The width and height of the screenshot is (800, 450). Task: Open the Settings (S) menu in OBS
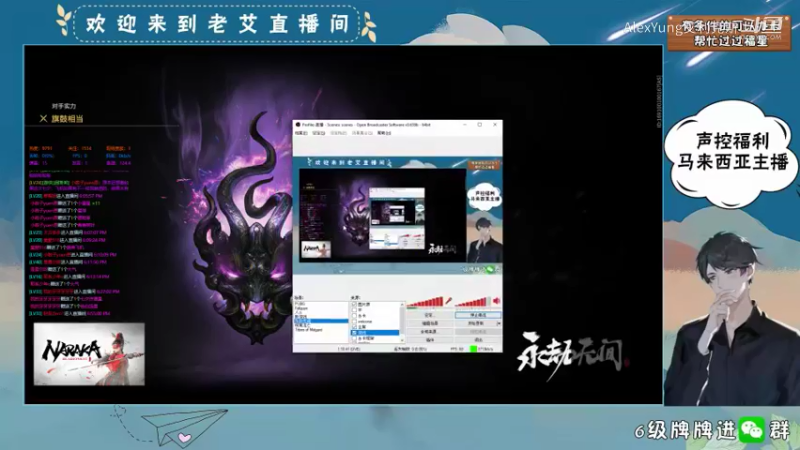(318, 133)
